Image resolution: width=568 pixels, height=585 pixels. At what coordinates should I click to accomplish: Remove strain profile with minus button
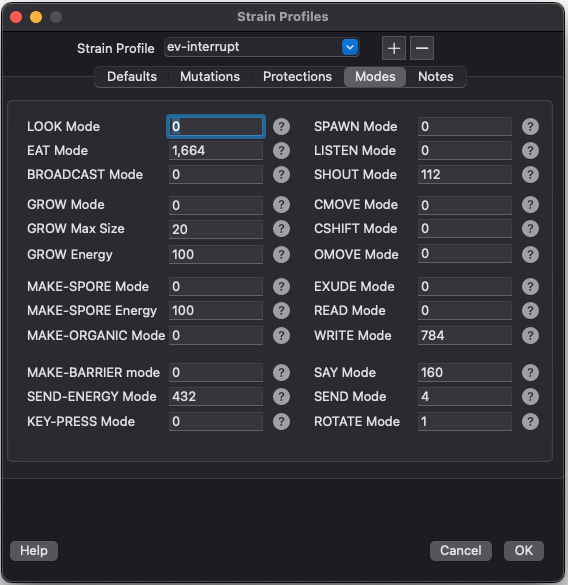coord(422,48)
